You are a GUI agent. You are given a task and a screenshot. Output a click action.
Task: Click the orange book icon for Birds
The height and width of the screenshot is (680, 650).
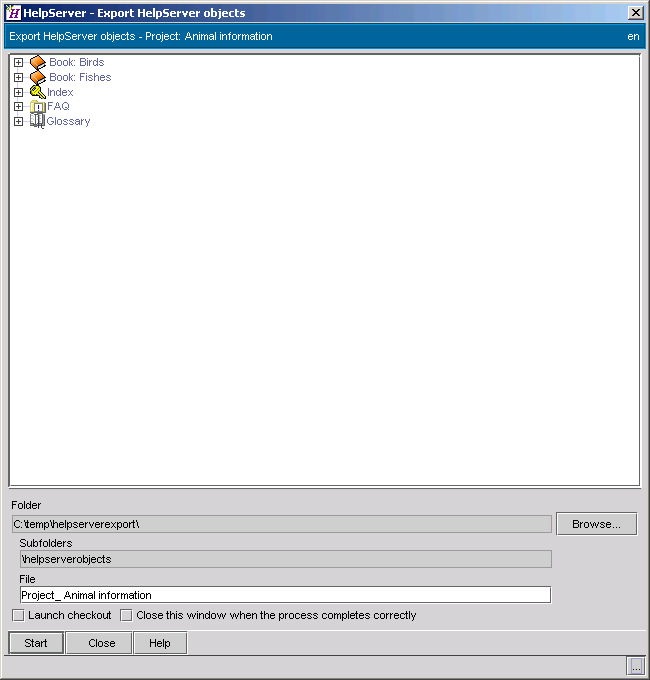pyautogui.click(x=38, y=62)
